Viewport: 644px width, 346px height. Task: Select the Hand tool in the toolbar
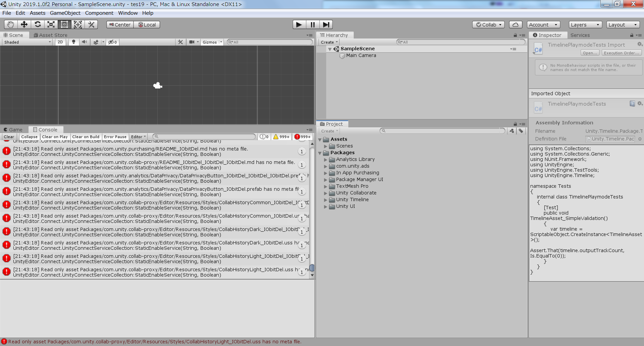point(10,24)
